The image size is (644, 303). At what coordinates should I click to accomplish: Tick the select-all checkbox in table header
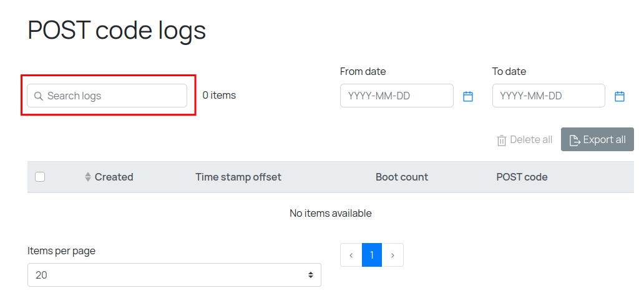(x=40, y=177)
